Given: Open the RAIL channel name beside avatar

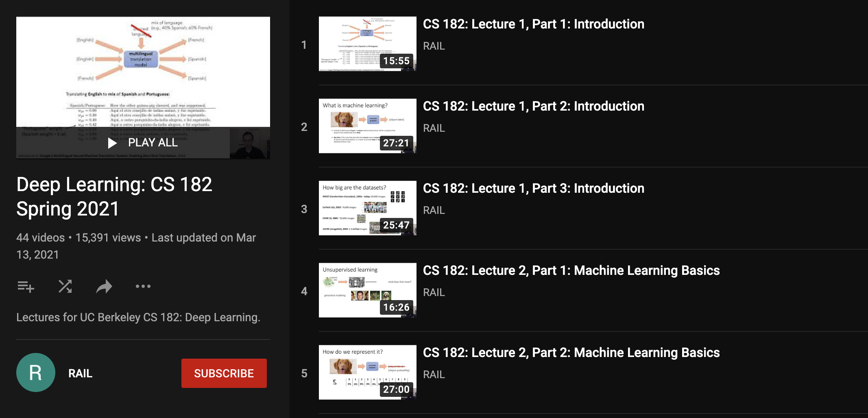Looking at the screenshot, I should [x=80, y=373].
